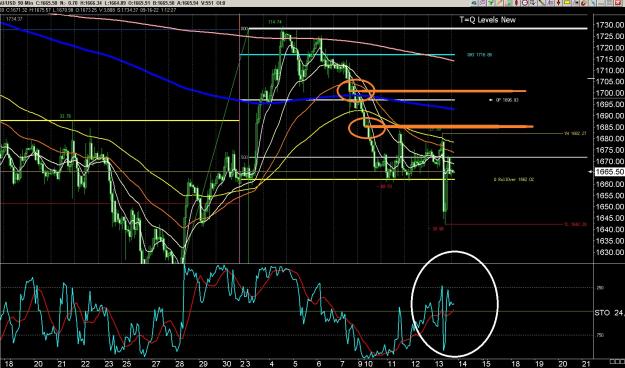The width and height of the screenshot is (625, 368).
Task: Click the 1690.00 price axis label
Action: click(x=609, y=116)
